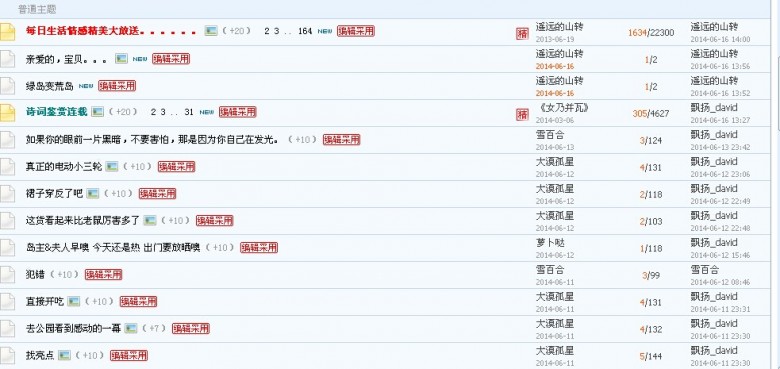Open thread 直接开吃

pos(45,301)
